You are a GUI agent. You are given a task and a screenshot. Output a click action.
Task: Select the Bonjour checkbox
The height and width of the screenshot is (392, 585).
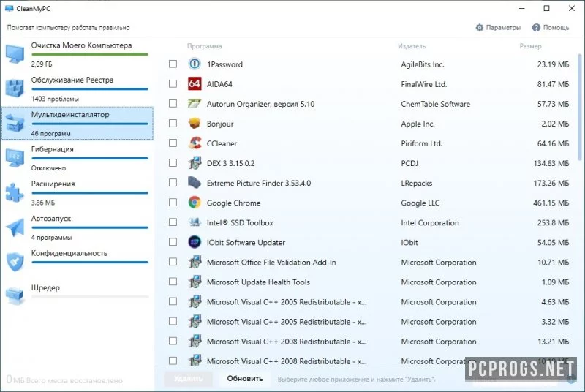click(173, 124)
